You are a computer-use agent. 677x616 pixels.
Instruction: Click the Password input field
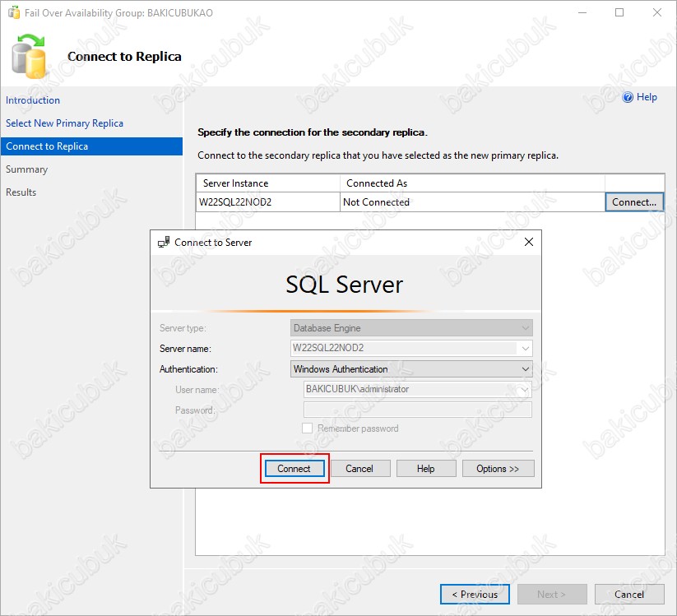(418, 410)
